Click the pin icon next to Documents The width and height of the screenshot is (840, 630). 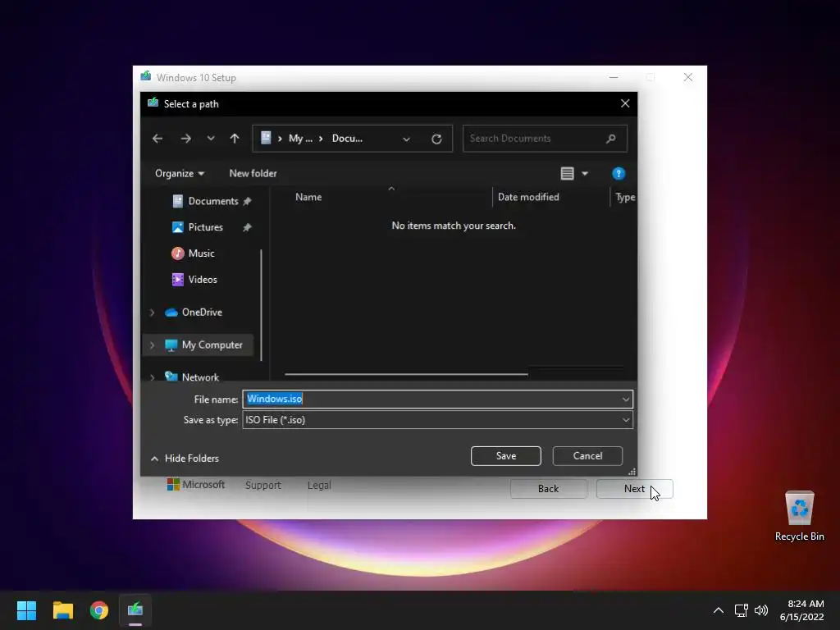coord(247,202)
